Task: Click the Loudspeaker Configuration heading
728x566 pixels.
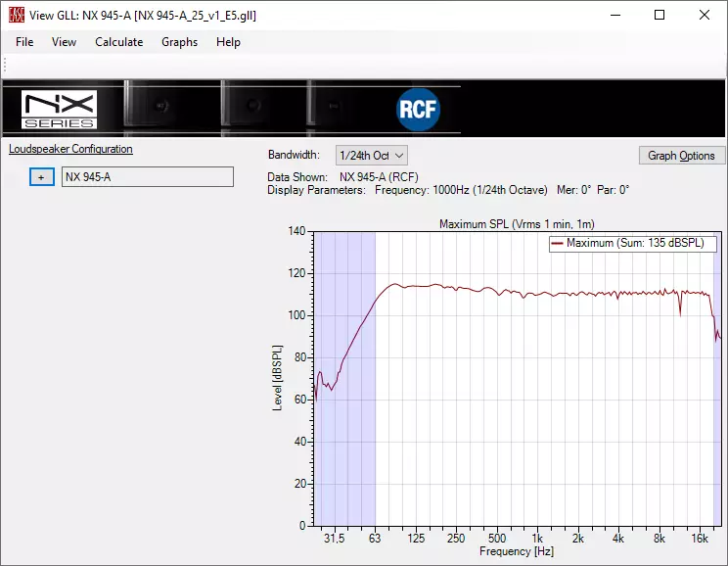Action: click(70, 150)
